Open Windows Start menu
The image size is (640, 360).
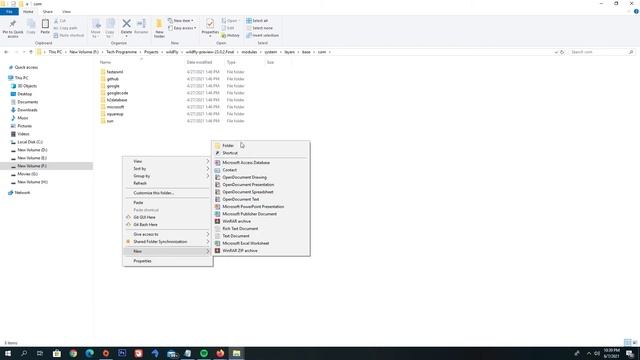[x=8, y=353]
